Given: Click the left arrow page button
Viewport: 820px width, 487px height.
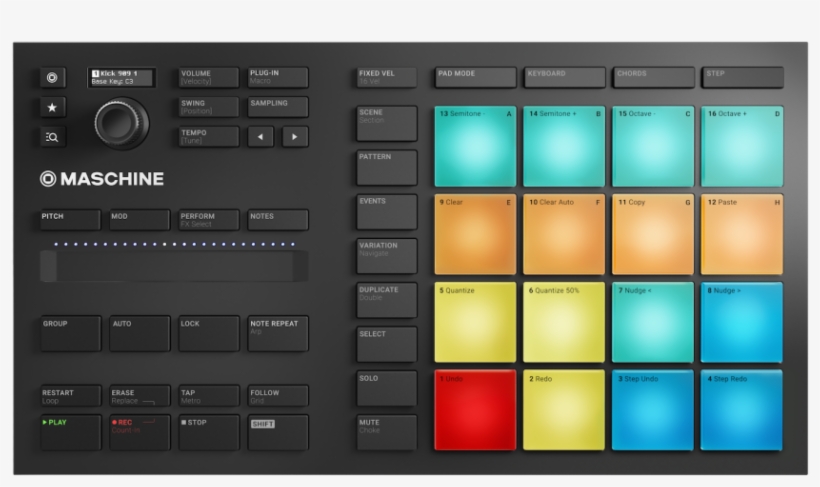Looking at the screenshot, I should 260,137.
